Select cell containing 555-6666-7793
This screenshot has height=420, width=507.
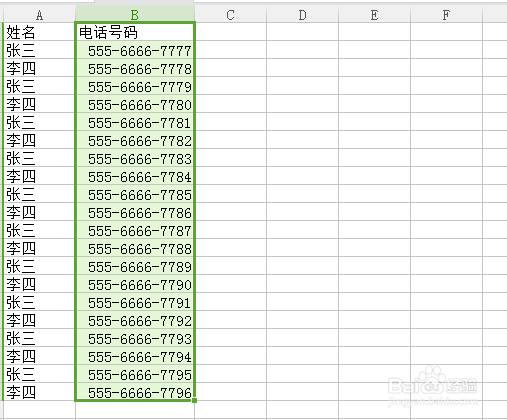[x=135, y=338]
